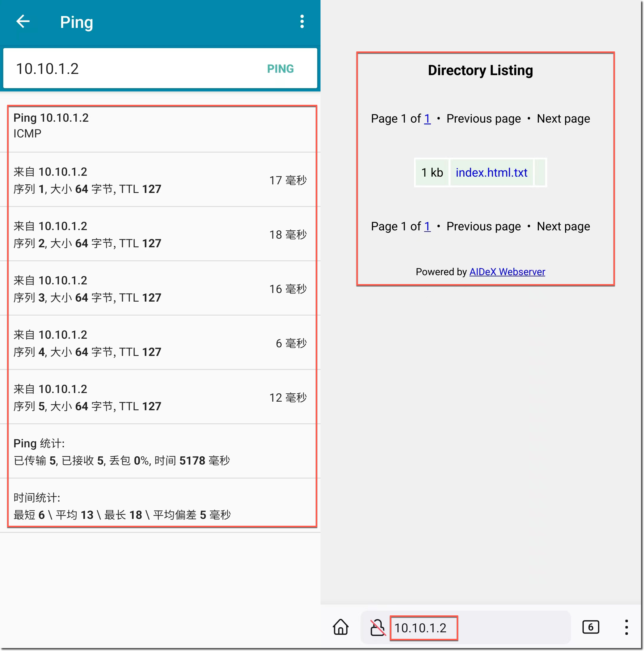Select the 6 ms sequence 4 reply
This screenshot has height=651, width=644.
coord(160,343)
